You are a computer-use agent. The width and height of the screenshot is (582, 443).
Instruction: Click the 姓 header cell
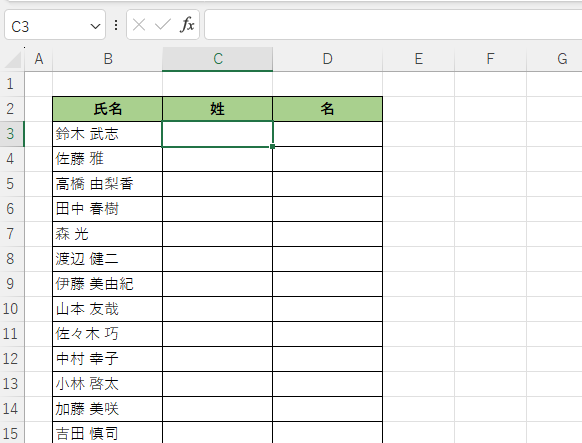pos(218,109)
